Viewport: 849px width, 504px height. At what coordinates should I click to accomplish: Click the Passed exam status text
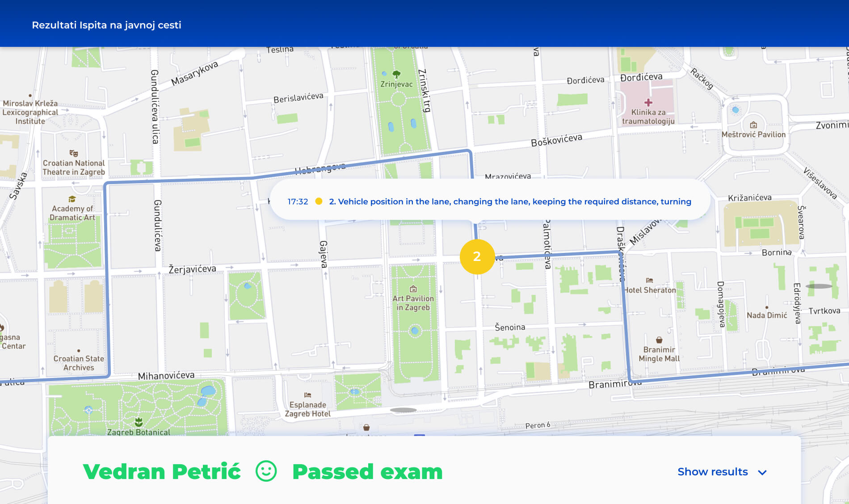click(367, 472)
